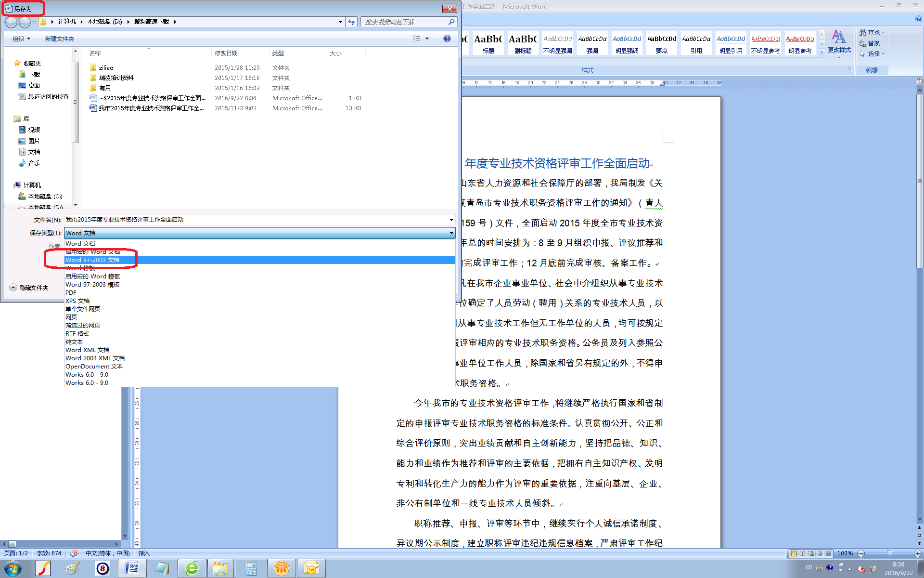Click the 新建文件夹 button

pos(59,39)
